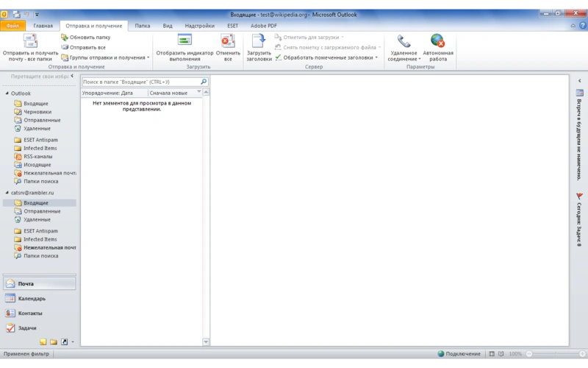
Task: Open Обработать помеченные заголовки dropdown
Action: point(326,57)
